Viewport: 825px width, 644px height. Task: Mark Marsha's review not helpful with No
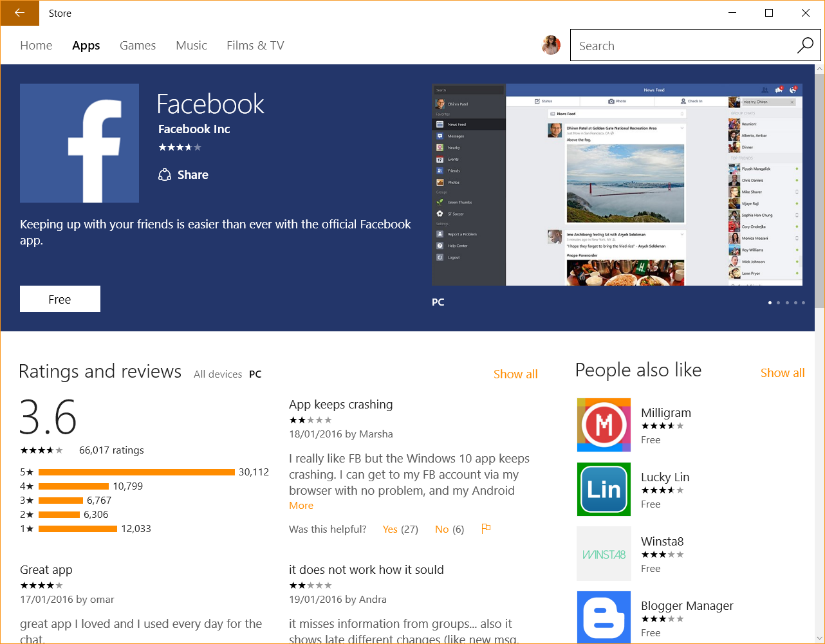pos(441,529)
